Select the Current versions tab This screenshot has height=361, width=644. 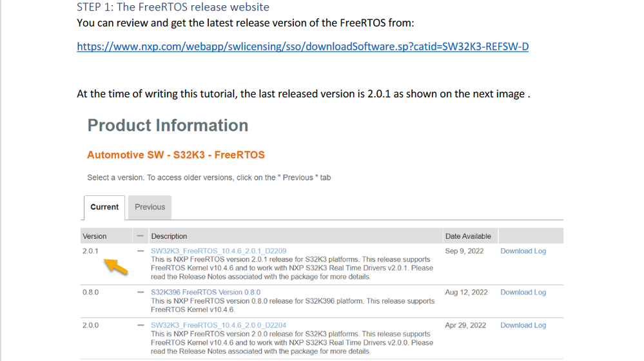(104, 207)
